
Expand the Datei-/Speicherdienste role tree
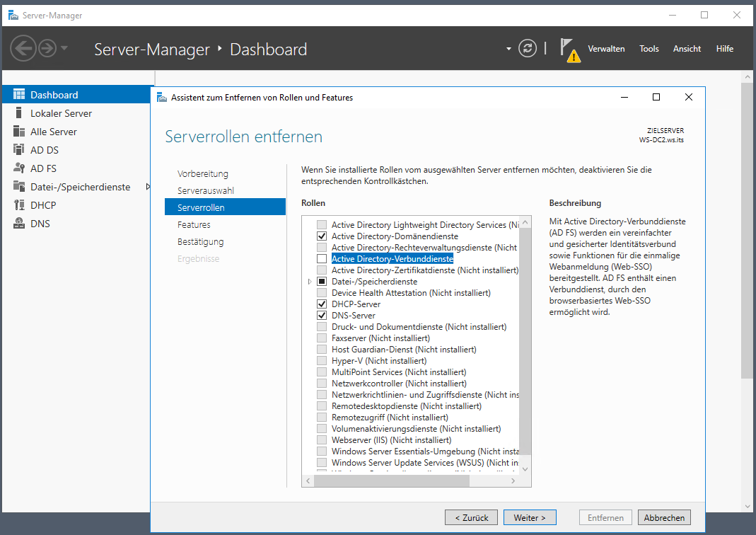tap(310, 282)
